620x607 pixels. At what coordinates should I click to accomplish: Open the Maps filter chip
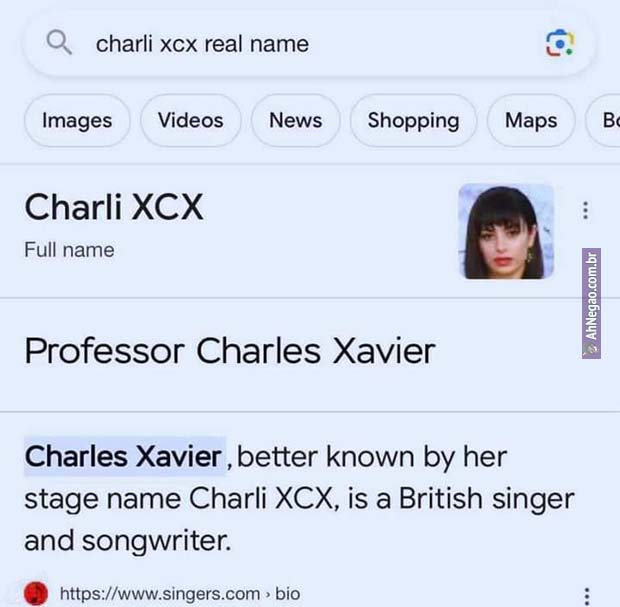click(531, 121)
